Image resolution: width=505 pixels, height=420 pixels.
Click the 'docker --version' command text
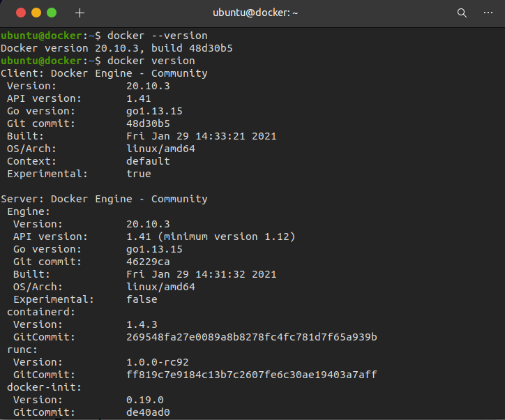tap(157, 36)
